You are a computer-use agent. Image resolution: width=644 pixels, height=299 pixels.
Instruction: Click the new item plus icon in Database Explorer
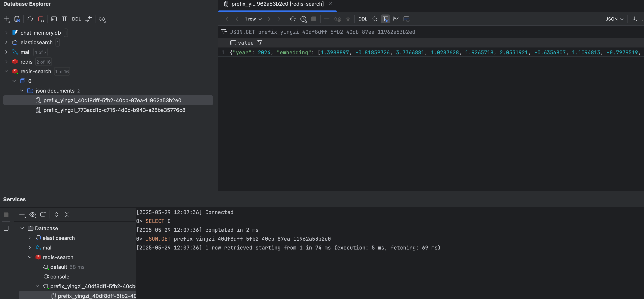[x=6, y=19]
